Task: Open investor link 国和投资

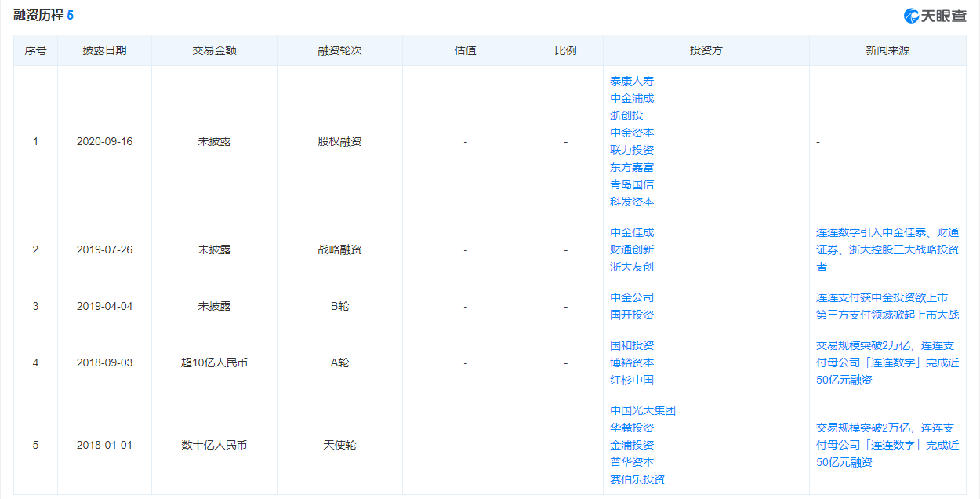Action: [x=632, y=345]
